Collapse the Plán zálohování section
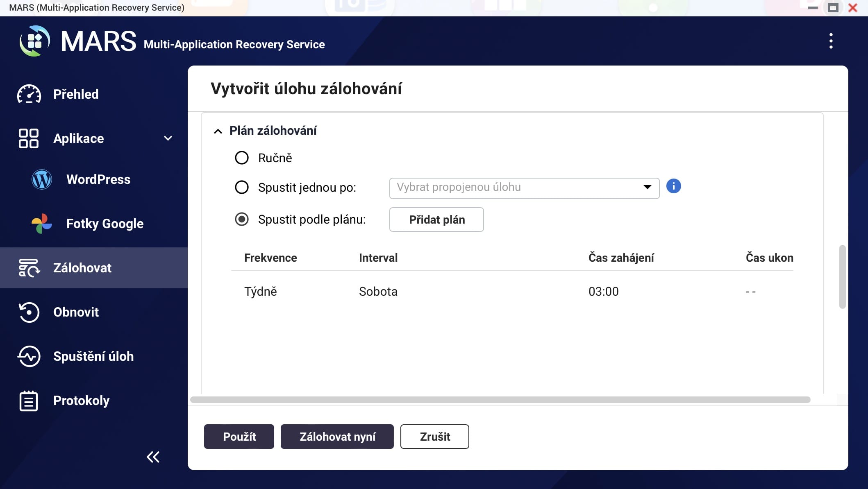Screen dimensions: 868x489 [218, 131]
